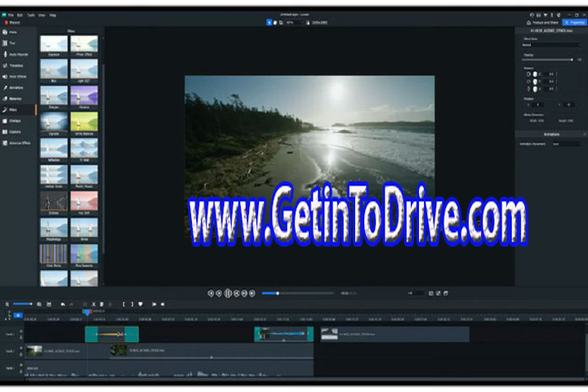The height and width of the screenshot is (392, 588).
Task: Open the Tools menu
Action: click(31, 15)
